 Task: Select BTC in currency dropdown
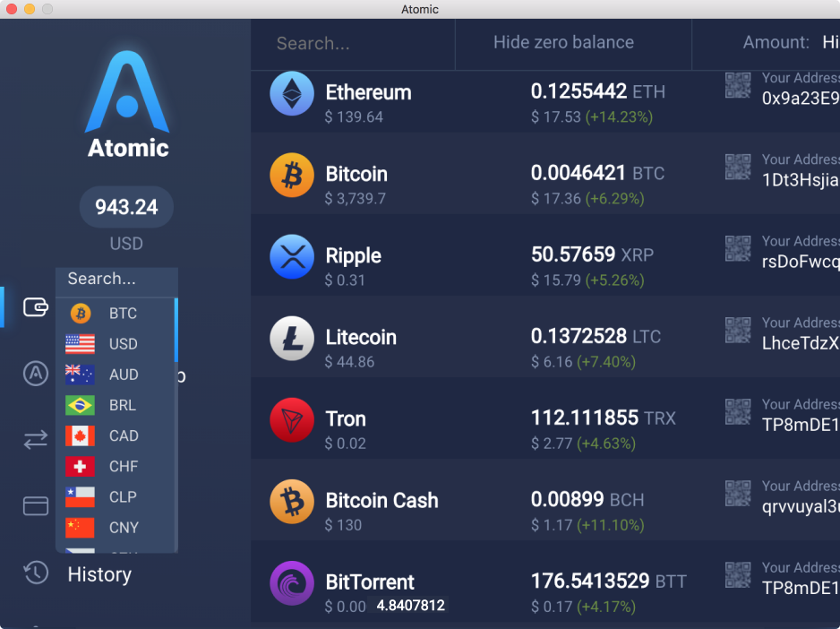coord(115,314)
